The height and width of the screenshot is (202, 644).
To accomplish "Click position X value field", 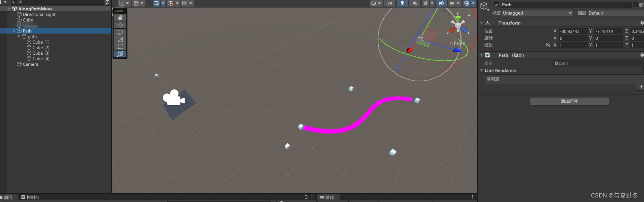I will click(573, 31).
